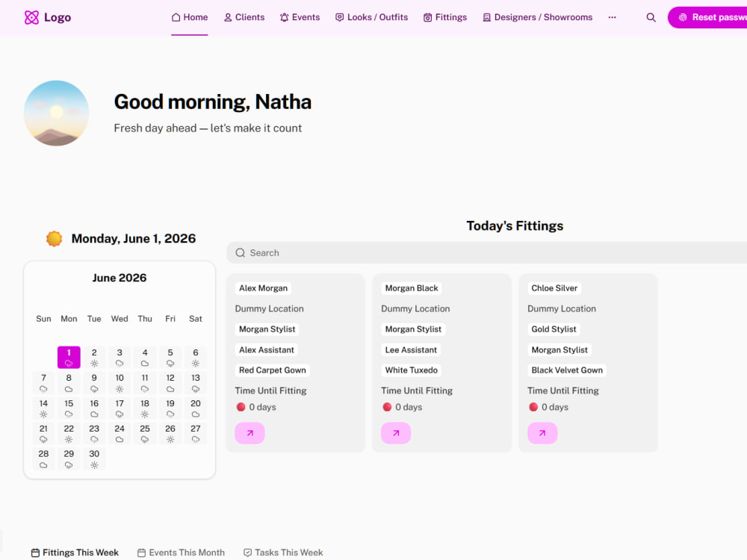Click the Gold Stylist tag
747x560 pixels.
pos(554,329)
